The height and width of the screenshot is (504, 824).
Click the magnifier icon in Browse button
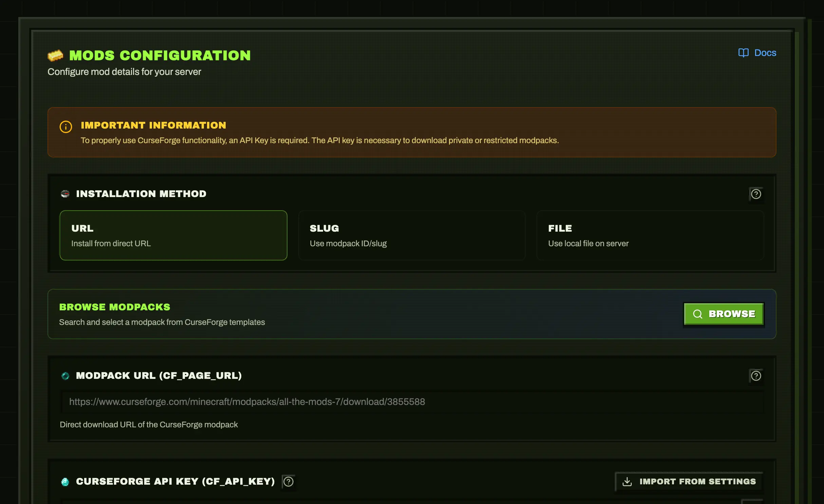697,314
